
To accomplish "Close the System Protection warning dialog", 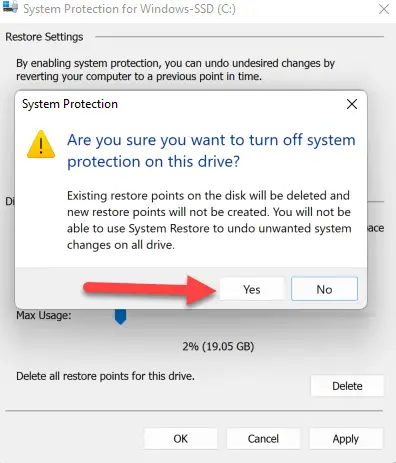I will [352, 104].
